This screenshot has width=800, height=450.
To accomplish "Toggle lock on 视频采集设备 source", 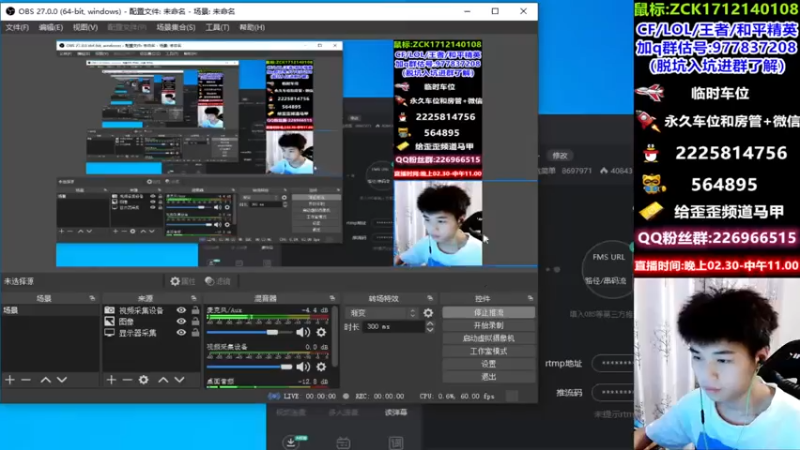I will tap(195, 310).
